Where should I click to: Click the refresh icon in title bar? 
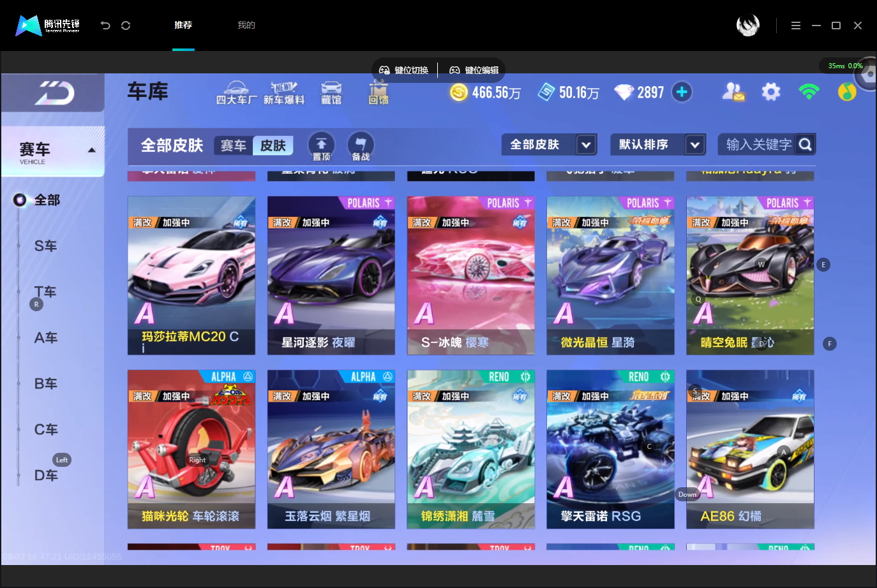(126, 26)
